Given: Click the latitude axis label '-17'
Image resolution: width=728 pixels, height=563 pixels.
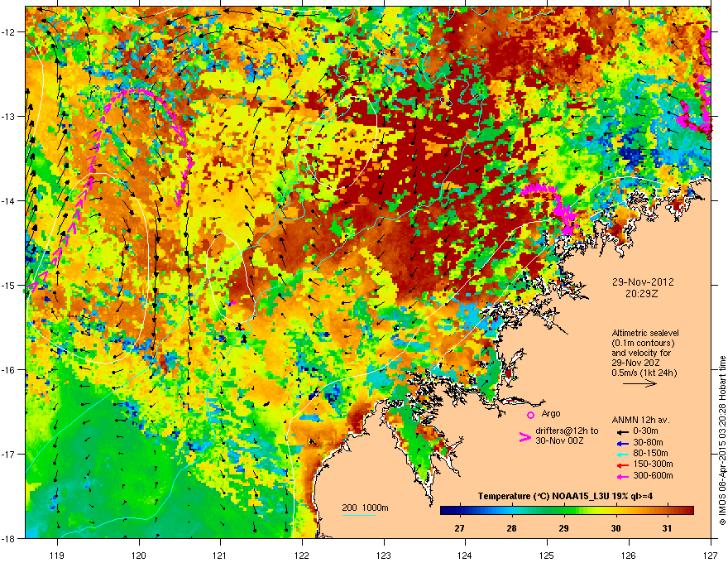Looking at the screenshot, I should pos(8,455).
